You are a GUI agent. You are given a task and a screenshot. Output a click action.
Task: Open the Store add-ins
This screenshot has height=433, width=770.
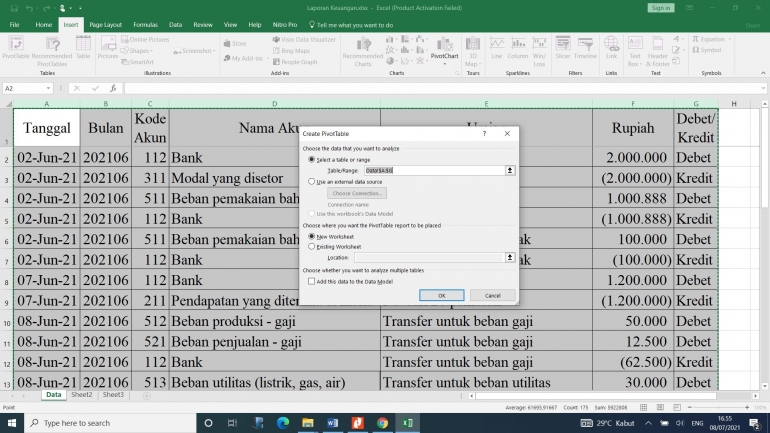[235, 44]
